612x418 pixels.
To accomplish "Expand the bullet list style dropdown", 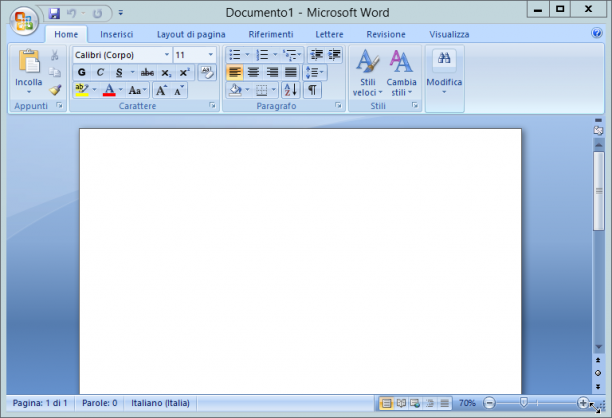I will pyautogui.click(x=247, y=55).
